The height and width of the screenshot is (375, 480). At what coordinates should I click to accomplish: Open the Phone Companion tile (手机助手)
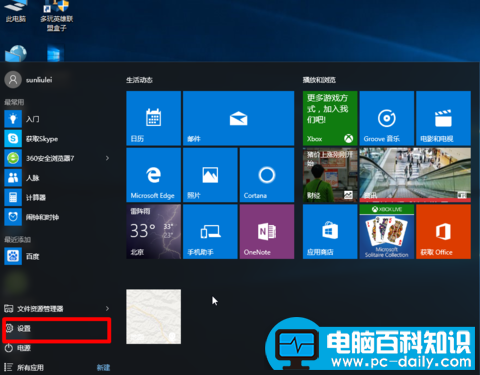point(210,232)
